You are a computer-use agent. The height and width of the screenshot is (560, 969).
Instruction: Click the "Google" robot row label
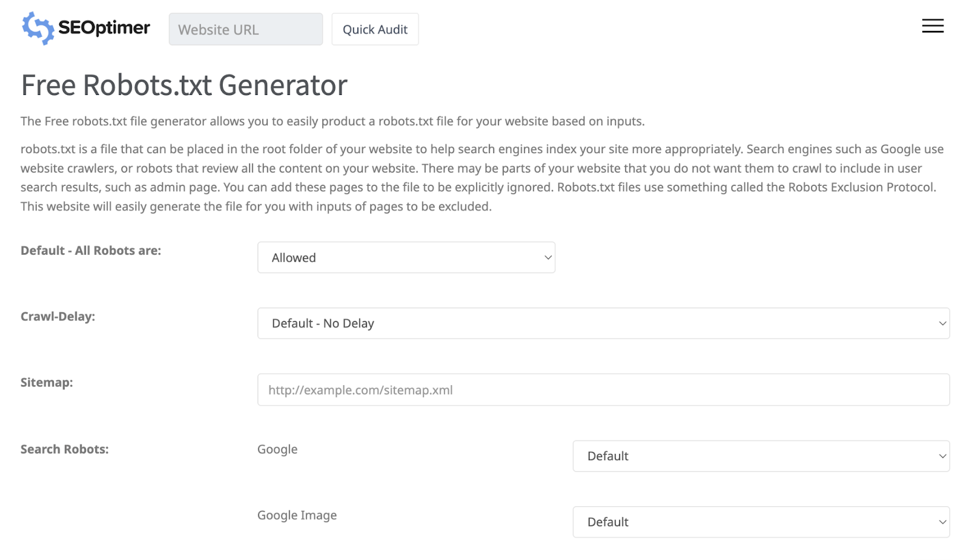point(277,449)
